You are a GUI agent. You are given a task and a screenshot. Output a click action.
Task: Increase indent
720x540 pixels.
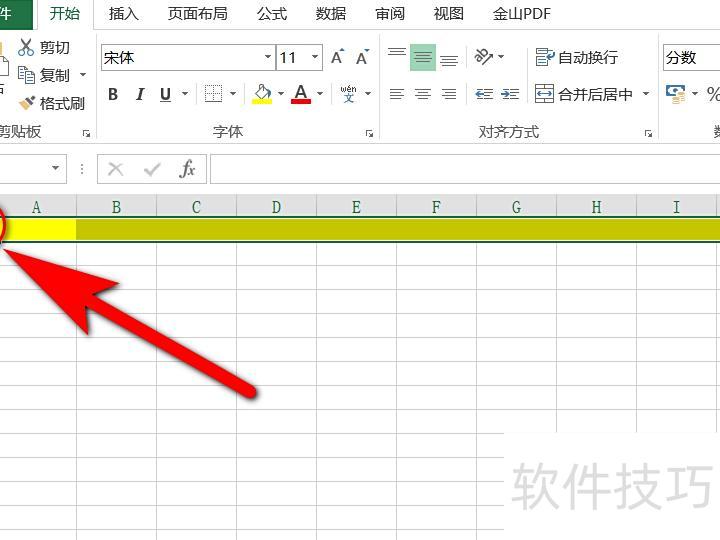[x=510, y=94]
